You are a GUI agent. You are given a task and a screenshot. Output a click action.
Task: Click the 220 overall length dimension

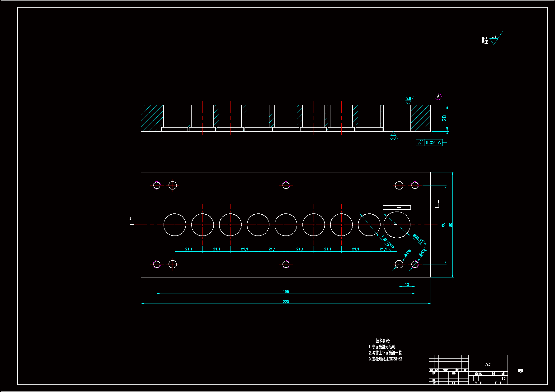click(286, 302)
